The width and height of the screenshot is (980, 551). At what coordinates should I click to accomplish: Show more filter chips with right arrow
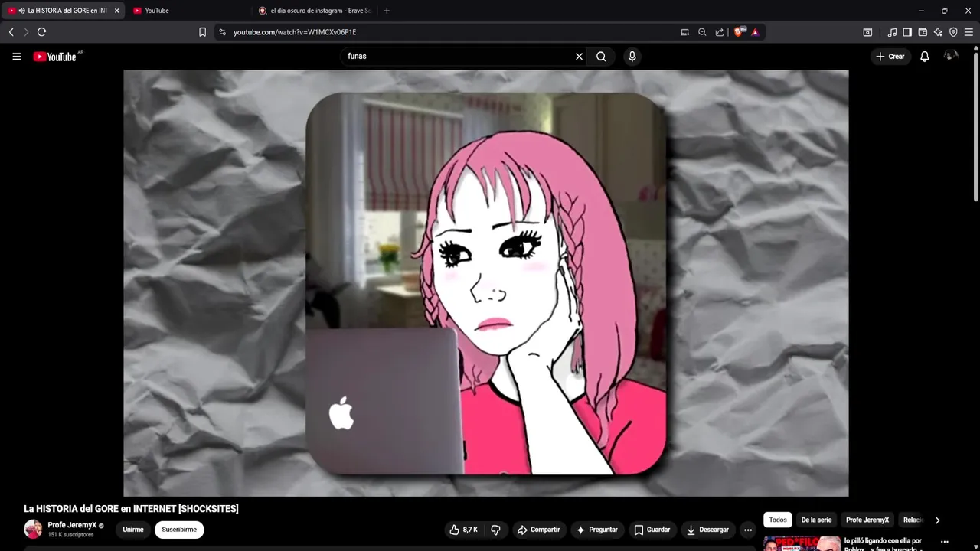(x=937, y=520)
